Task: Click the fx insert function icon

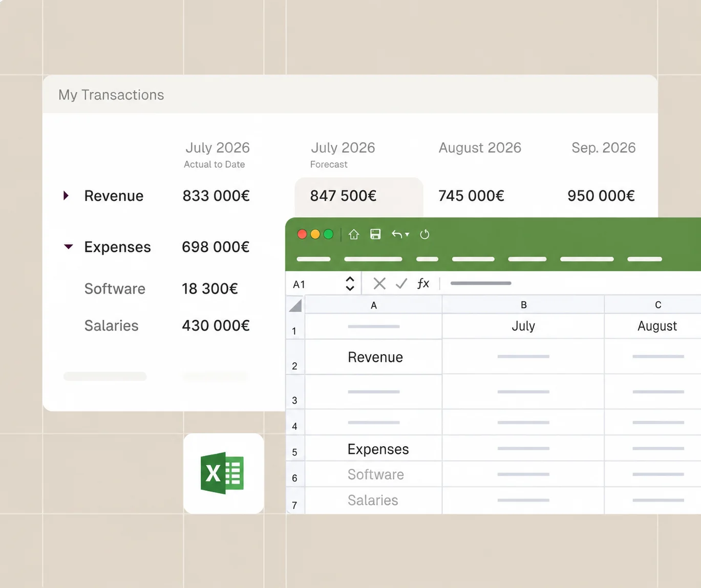Action: pos(423,284)
